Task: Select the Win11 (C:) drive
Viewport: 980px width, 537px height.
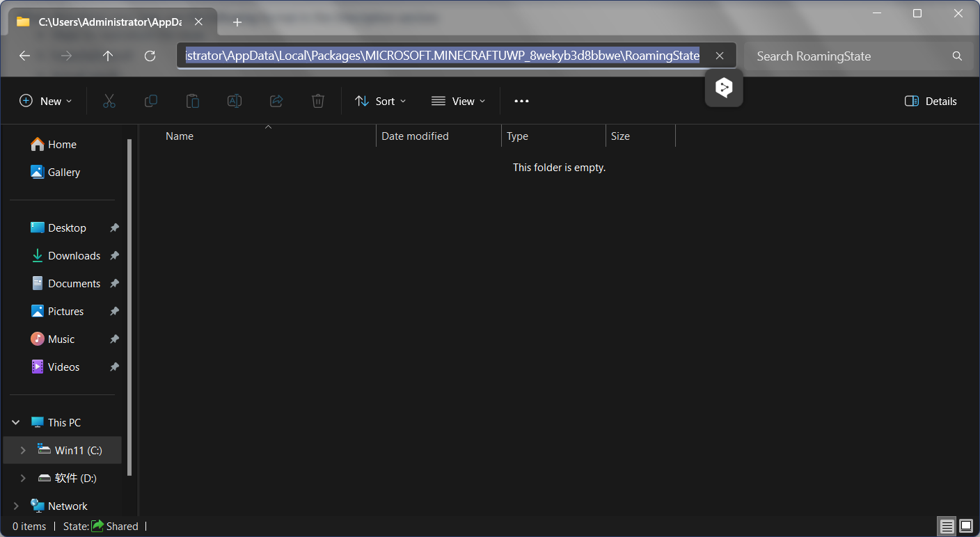Action: (70, 450)
